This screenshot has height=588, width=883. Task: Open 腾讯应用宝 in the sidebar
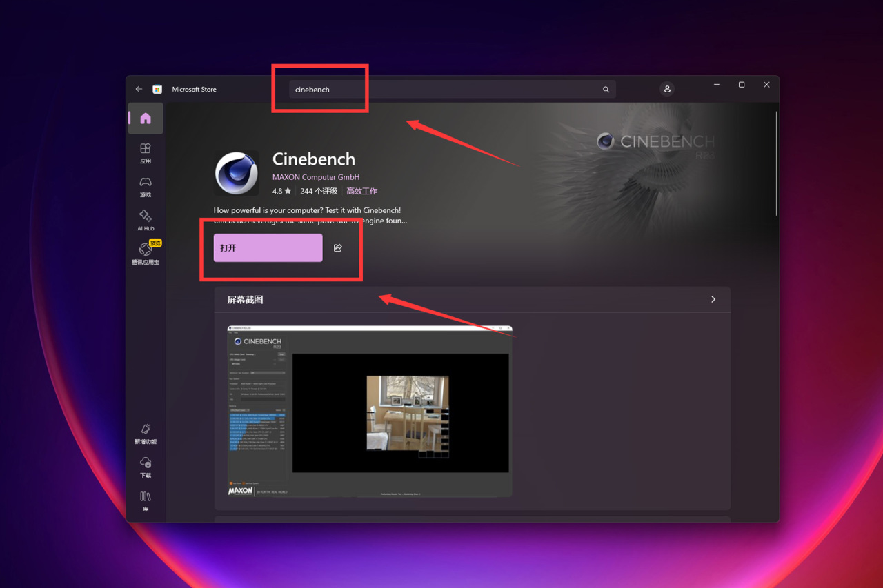146,254
